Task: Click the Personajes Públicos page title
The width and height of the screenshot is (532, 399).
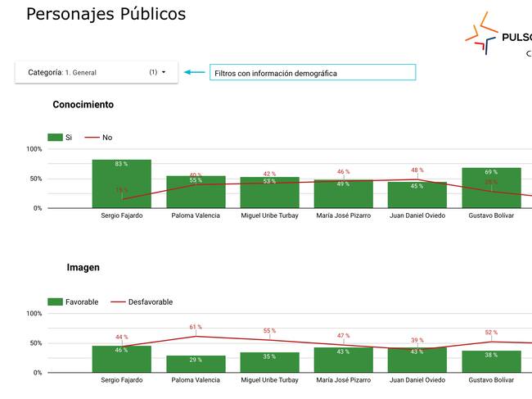Action: tap(106, 14)
